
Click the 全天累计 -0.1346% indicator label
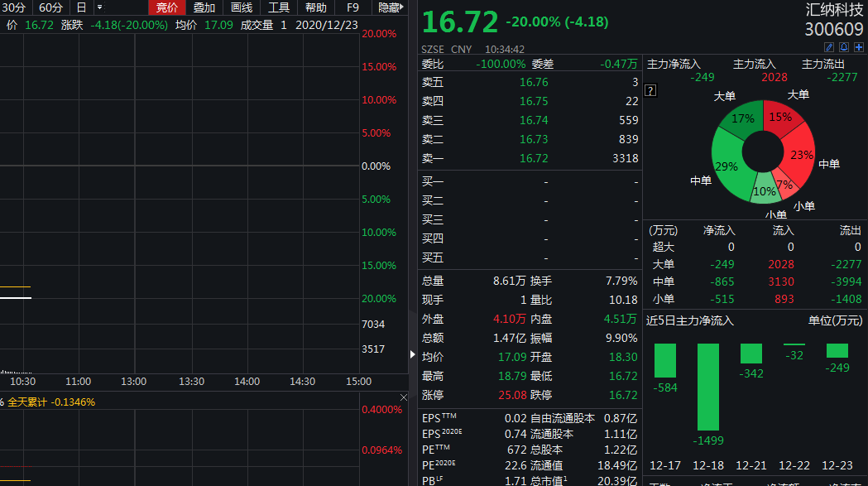51,402
